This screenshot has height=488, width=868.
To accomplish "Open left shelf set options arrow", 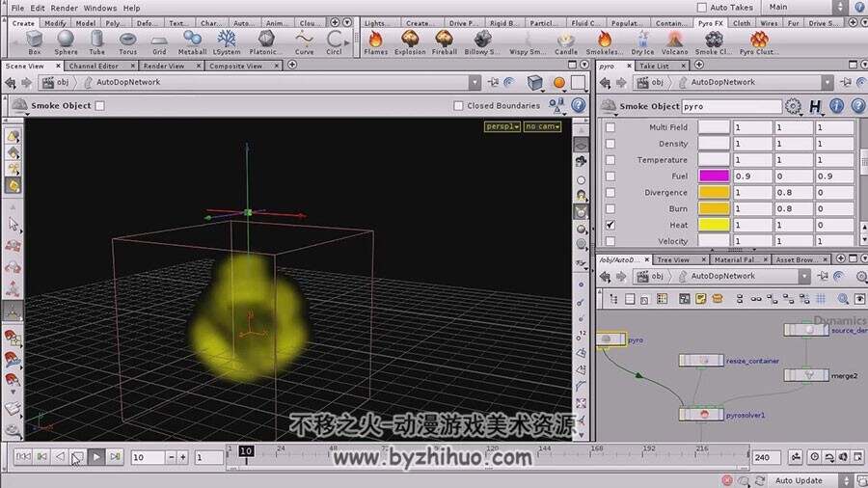I will [347, 23].
